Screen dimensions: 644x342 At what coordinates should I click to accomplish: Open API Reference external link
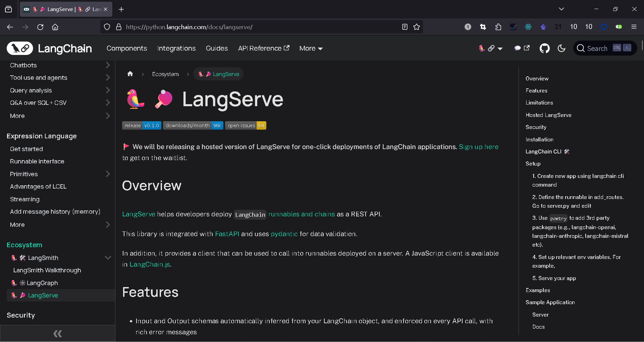(264, 49)
